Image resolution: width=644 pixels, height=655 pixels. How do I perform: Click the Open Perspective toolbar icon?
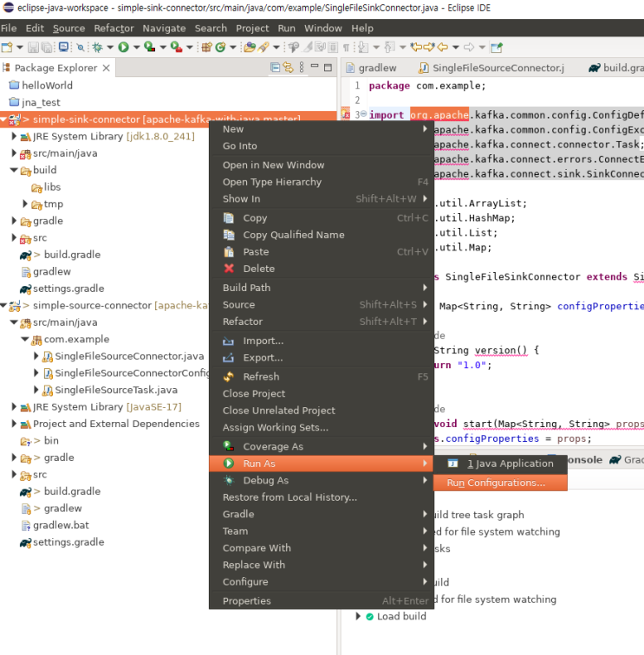497,47
